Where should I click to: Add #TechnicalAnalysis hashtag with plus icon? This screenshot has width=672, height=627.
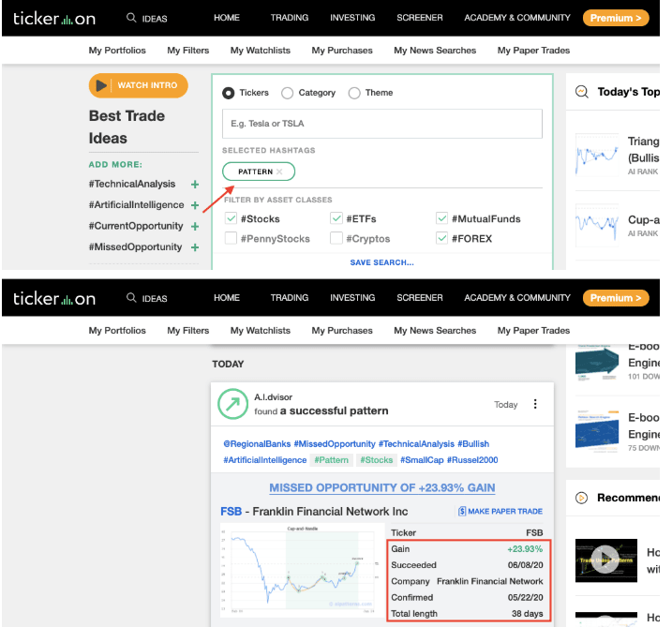pyautogui.click(x=195, y=185)
